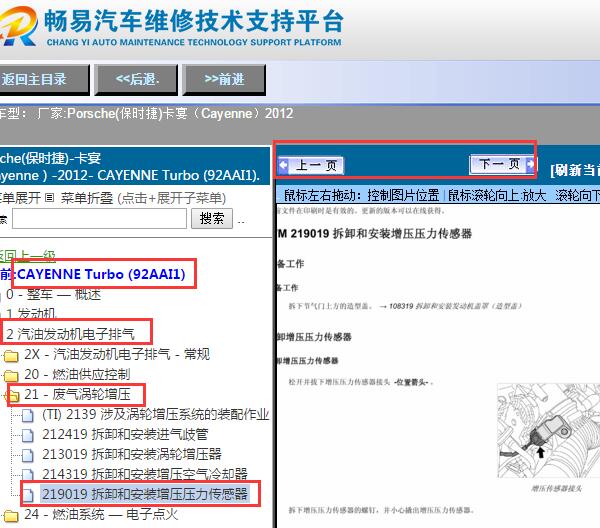600x528 pixels.
Task: Click the 菜单折叠 collapse menu icon
Action: (49, 198)
